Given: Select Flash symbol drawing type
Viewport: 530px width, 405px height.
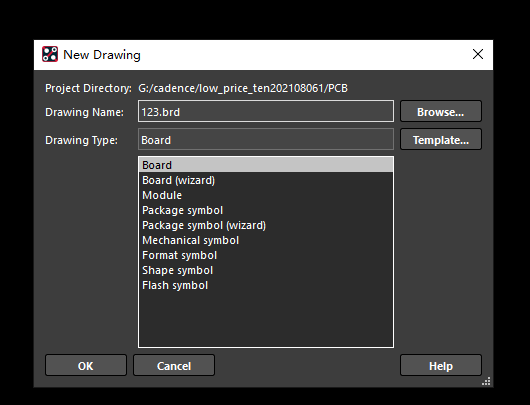Looking at the screenshot, I should 266,285.
